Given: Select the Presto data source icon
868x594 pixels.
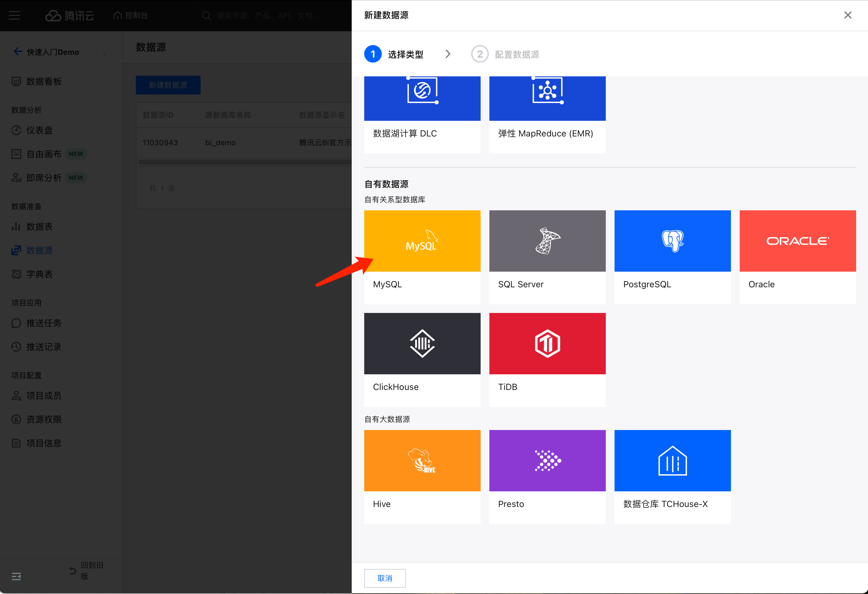Looking at the screenshot, I should pos(547,461).
